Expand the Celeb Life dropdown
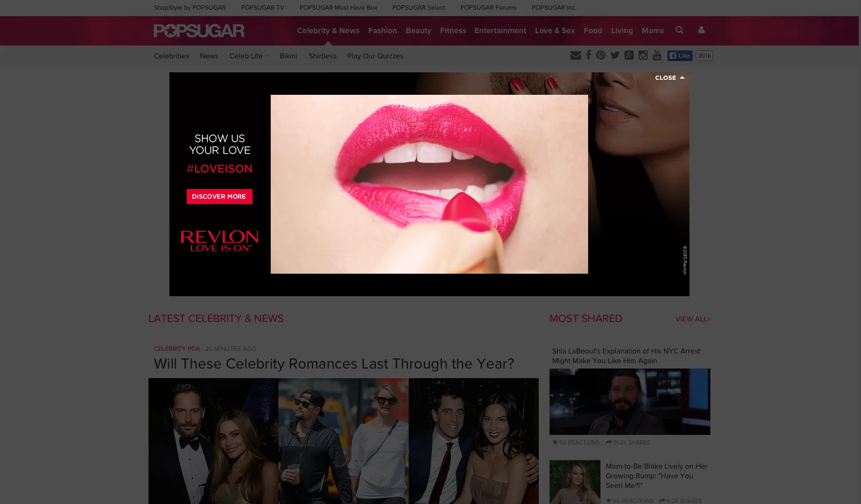The height and width of the screenshot is (504, 861). [x=249, y=56]
